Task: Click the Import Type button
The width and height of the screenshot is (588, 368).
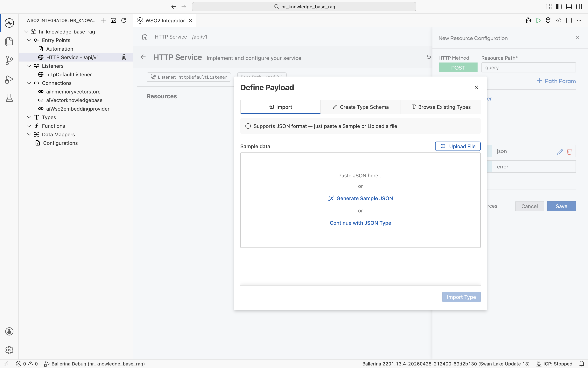Action: click(461, 297)
